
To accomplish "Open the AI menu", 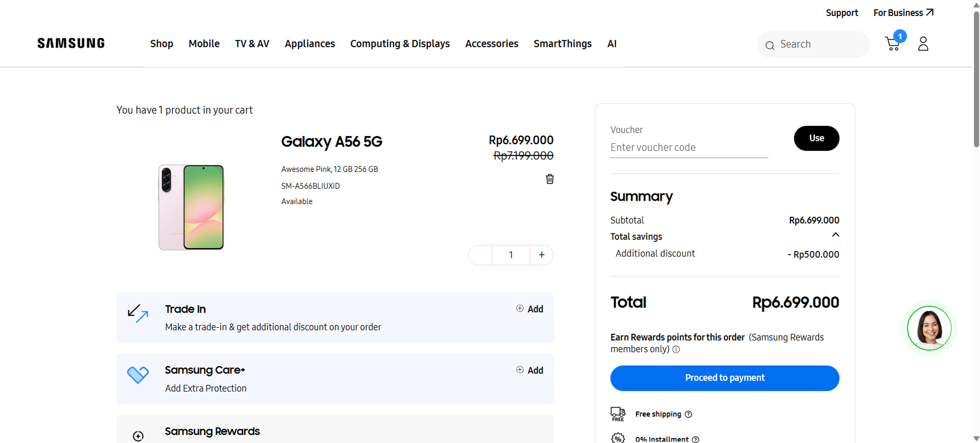I will pos(611,44).
